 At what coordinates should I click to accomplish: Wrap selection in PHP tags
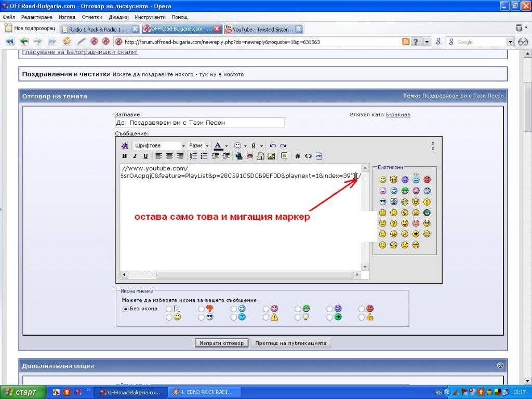[x=318, y=156]
